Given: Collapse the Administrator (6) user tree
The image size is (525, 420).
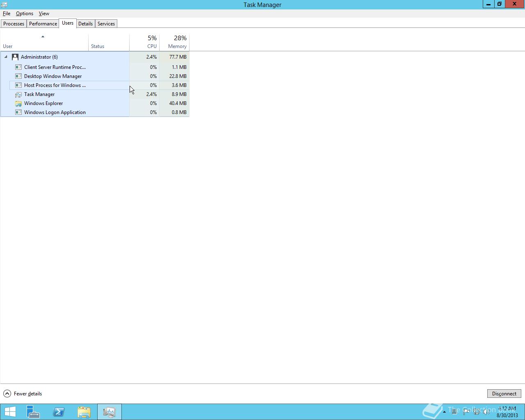Looking at the screenshot, I should click(x=6, y=57).
